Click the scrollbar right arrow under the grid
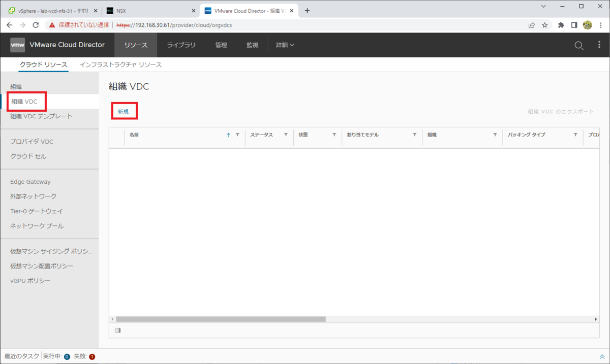Viewport: 610px width, 364px height. pyautogui.click(x=596, y=319)
